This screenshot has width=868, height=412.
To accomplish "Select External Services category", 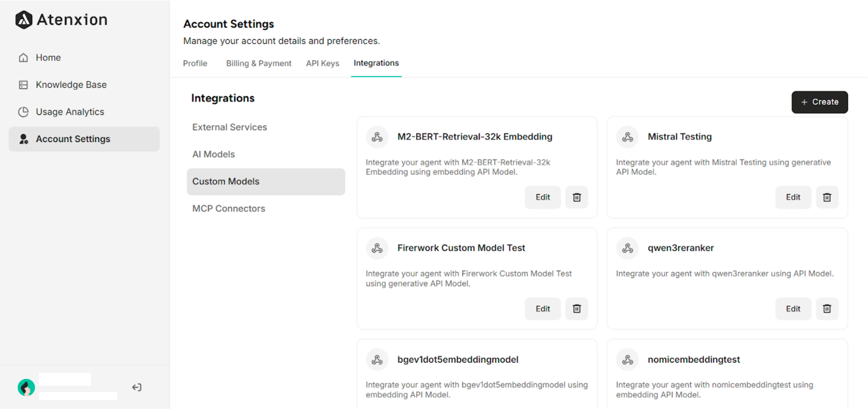I will click(229, 127).
